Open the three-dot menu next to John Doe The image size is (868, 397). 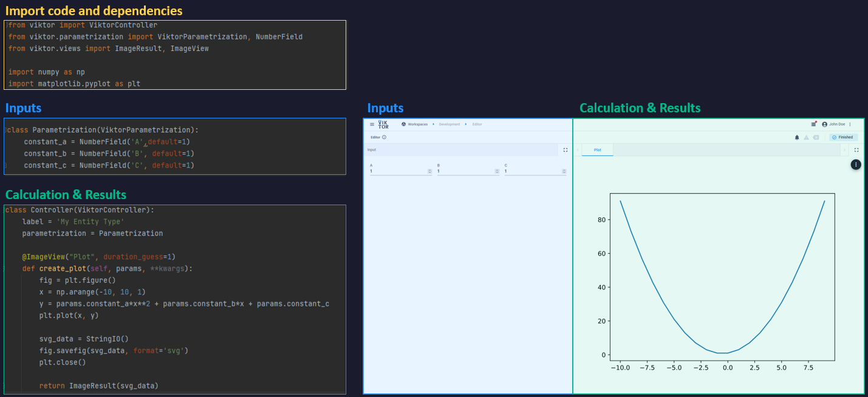coord(850,124)
